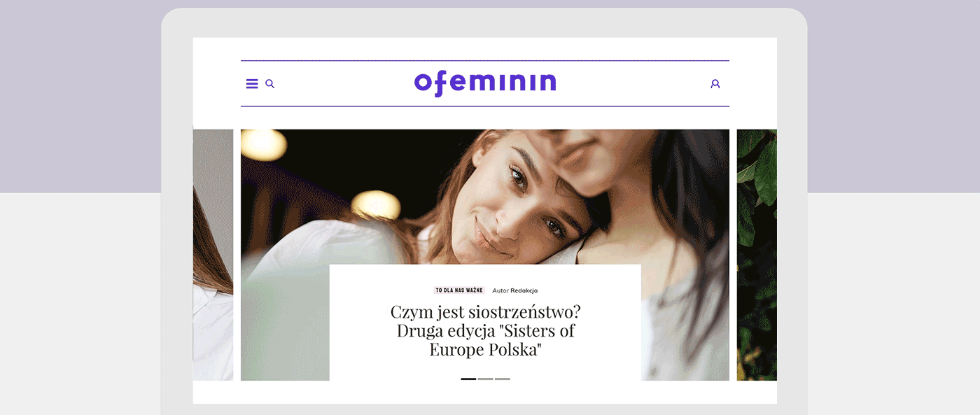Click the "Europe Polska" headline text
This screenshot has width=980, height=415.
click(x=486, y=349)
